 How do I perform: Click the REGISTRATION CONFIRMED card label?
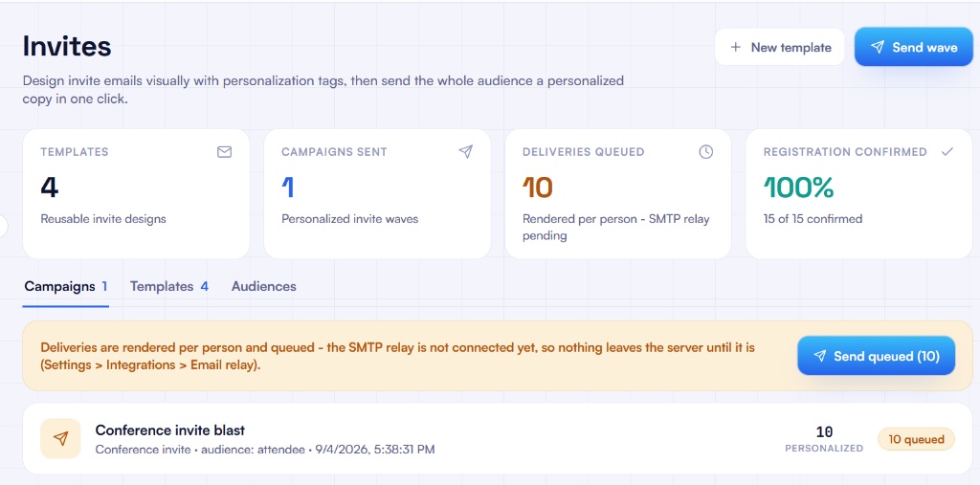[x=845, y=152]
